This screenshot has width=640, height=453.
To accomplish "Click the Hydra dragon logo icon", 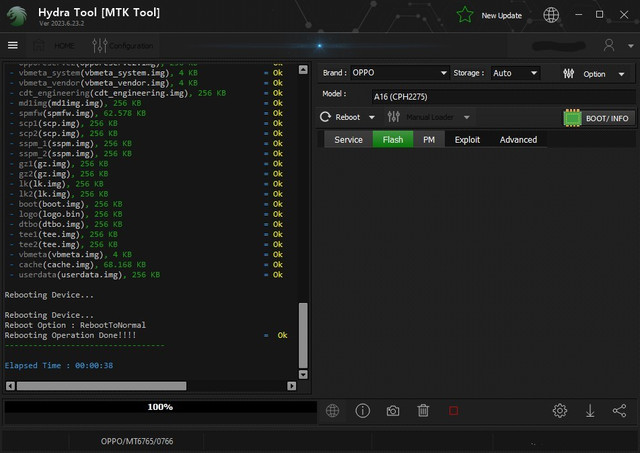I will pyautogui.click(x=17, y=16).
